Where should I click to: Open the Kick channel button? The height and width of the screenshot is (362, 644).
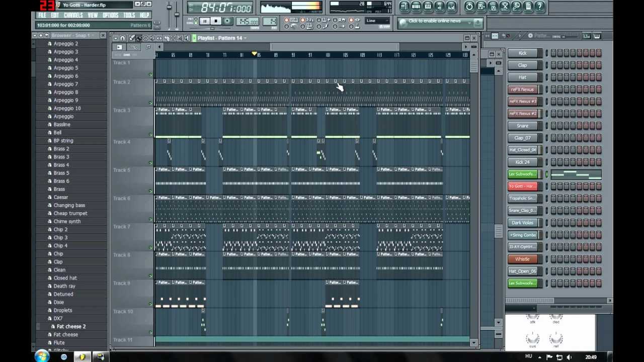[522, 53]
